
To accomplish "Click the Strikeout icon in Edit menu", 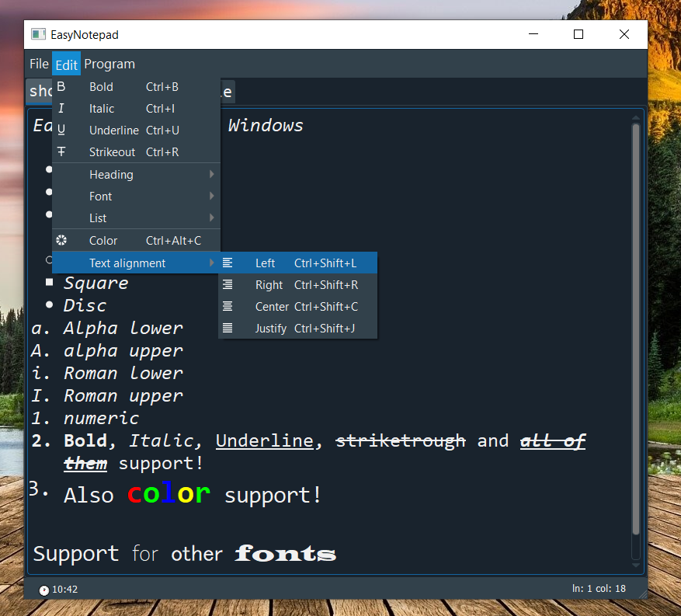I will [x=61, y=152].
